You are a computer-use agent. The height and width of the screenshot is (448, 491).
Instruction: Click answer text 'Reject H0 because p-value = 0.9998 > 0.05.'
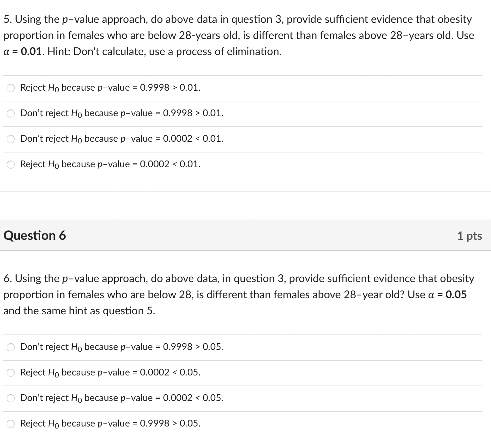(x=110, y=423)
